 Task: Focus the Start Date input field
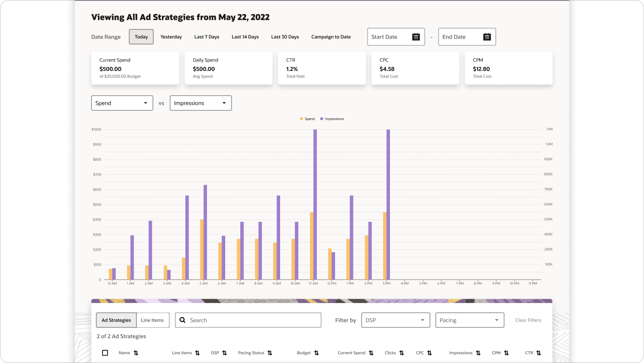(x=396, y=37)
